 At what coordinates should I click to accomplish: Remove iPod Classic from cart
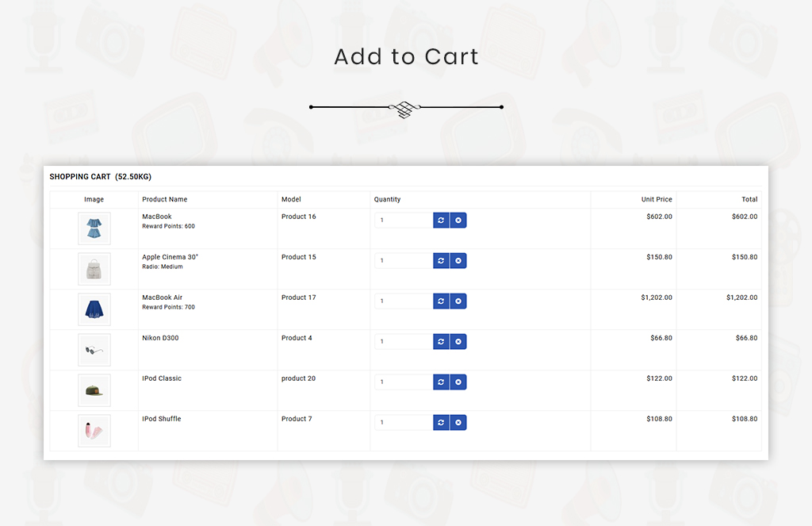pos(458,382)
